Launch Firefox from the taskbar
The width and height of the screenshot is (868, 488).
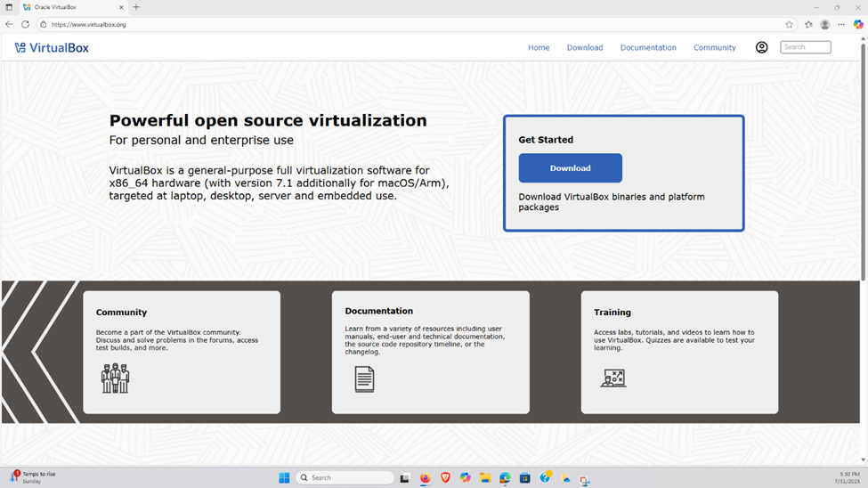pyautogui.click(x=426, y=478)
